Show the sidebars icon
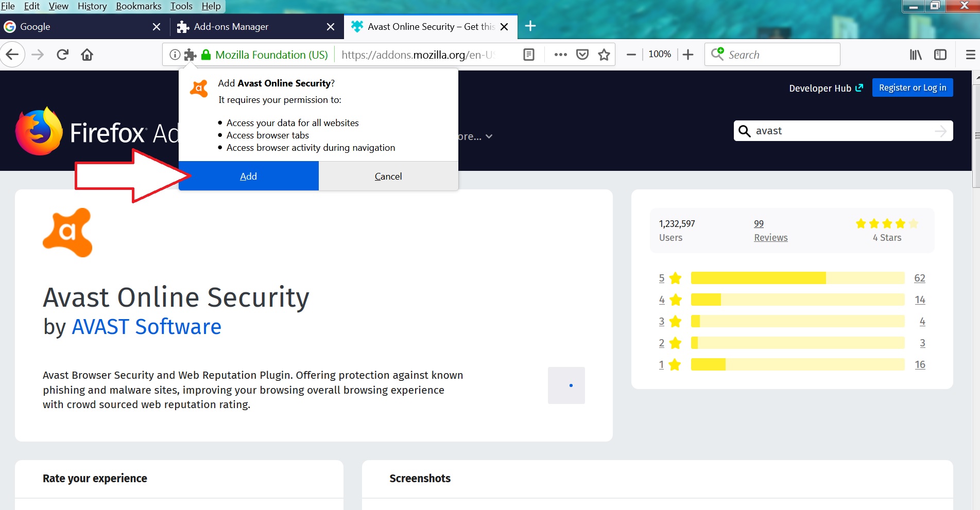 (940, 55)
